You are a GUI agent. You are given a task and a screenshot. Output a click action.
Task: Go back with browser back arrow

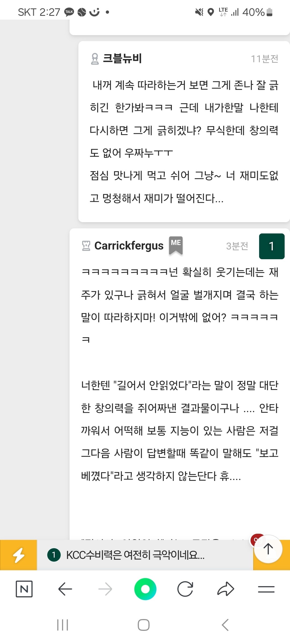point(65,589)
